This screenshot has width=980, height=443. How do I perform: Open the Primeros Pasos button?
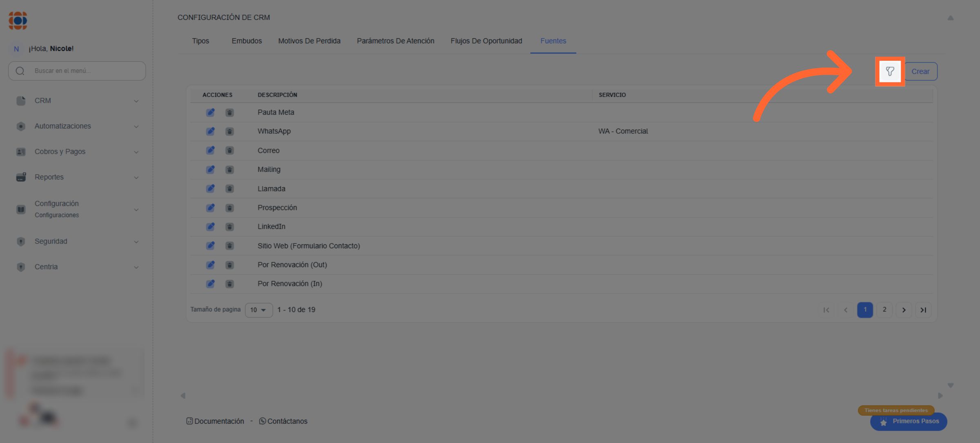(909, 421)
